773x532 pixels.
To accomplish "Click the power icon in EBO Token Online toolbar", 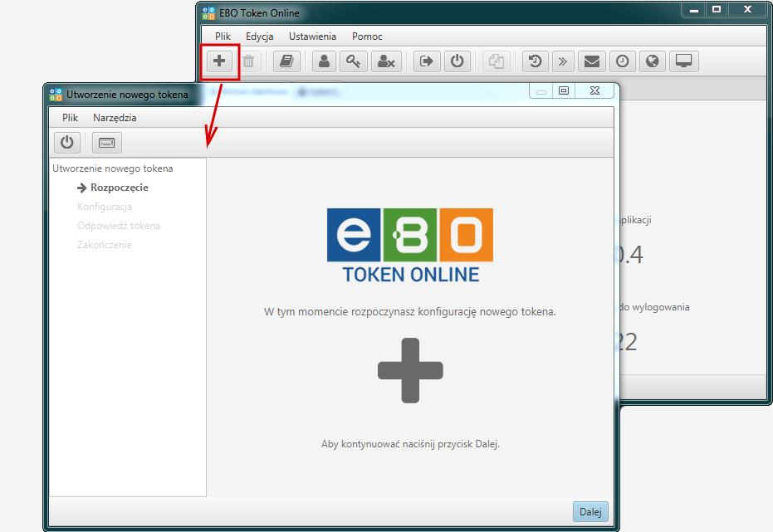I will tap(457, 61).
